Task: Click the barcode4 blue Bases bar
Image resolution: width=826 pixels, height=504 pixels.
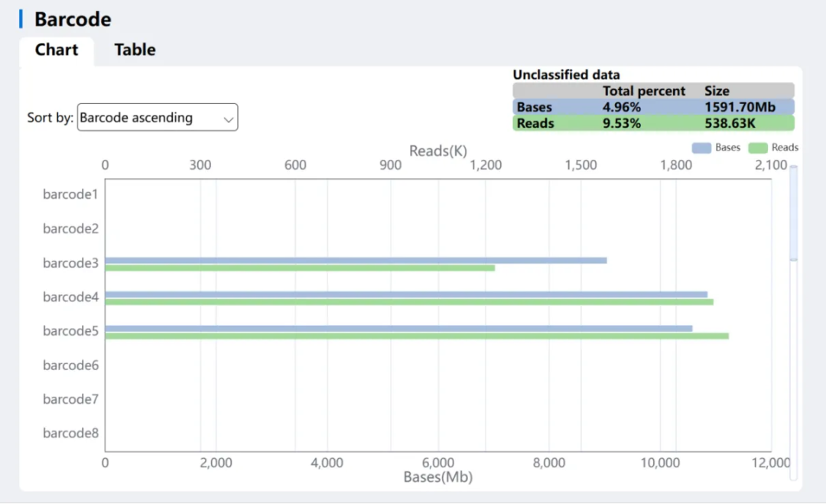Action: click(x=406, y=294)
